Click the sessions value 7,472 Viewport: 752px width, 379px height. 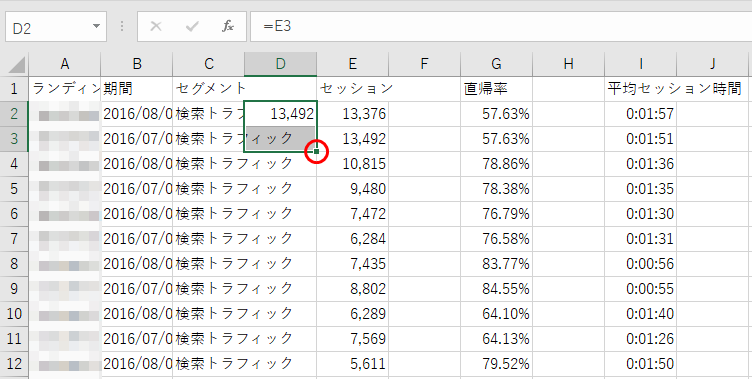point(352,213)
